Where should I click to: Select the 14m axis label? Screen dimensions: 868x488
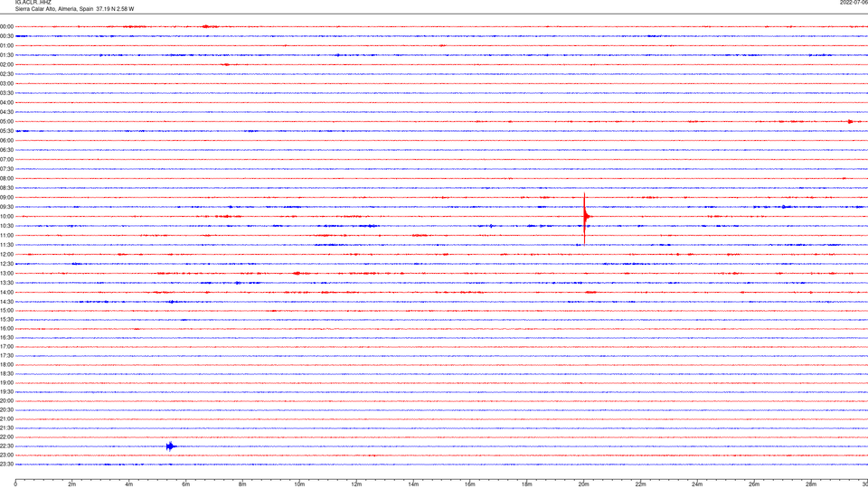(413, 484)
